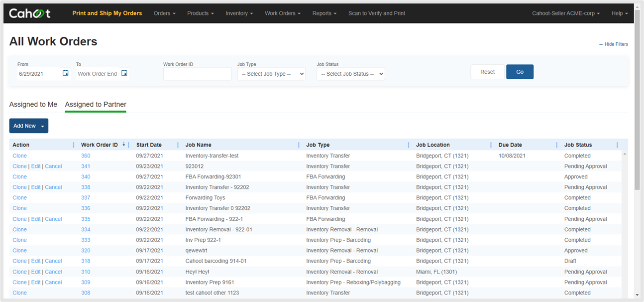The image size is (644, 302).
Task: Clone work order 308
Action: (20, 293)
